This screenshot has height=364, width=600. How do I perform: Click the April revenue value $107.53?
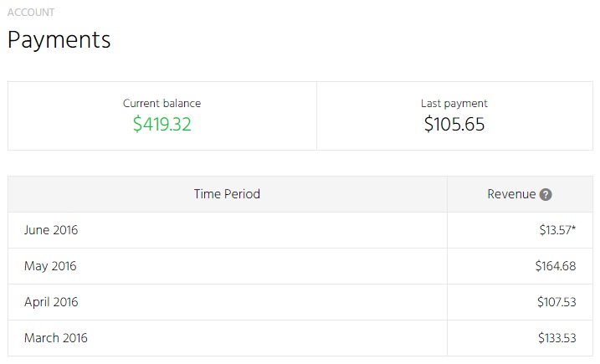[556, 302]
